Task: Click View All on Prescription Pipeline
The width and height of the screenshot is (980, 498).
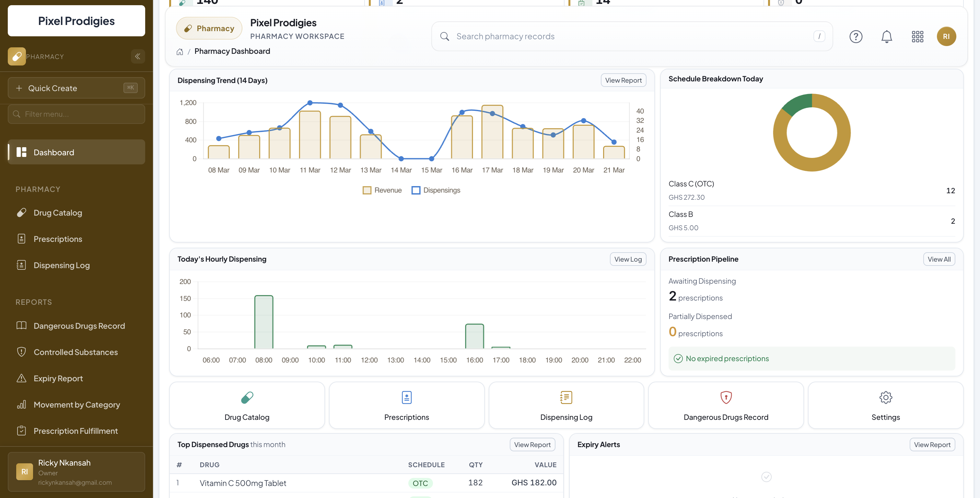Action: [939, 259]
